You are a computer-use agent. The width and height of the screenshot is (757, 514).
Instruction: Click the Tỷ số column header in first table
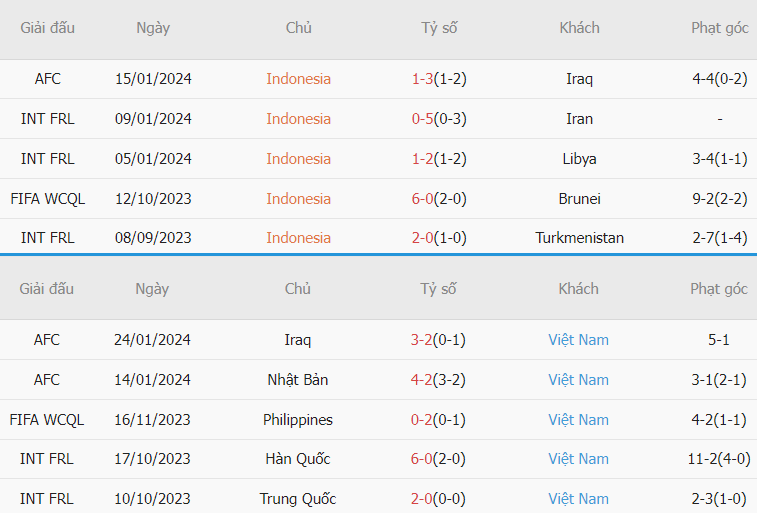click(439, 28)
